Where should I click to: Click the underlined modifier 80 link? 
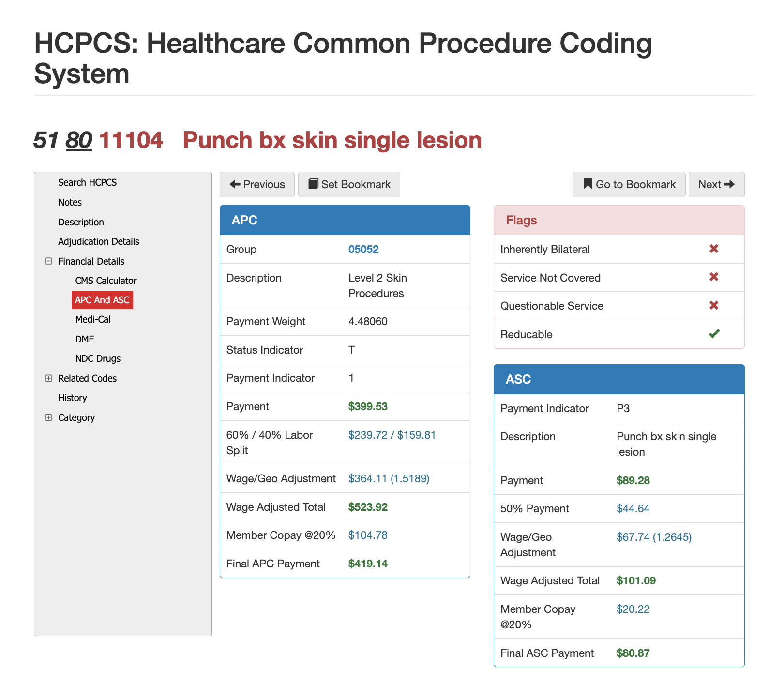(x=79, y=140)
